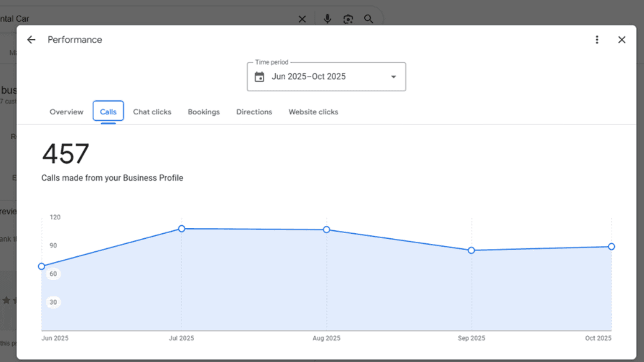
Task: Open the three-dot overflow menu
Action: (x=597, y=39)
